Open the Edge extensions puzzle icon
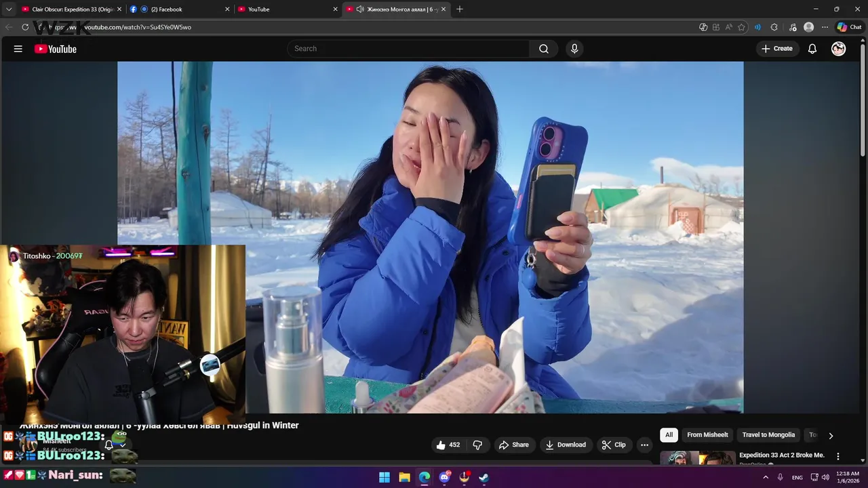This screenshot has height=488, width=868. click(x=774, y=27)
